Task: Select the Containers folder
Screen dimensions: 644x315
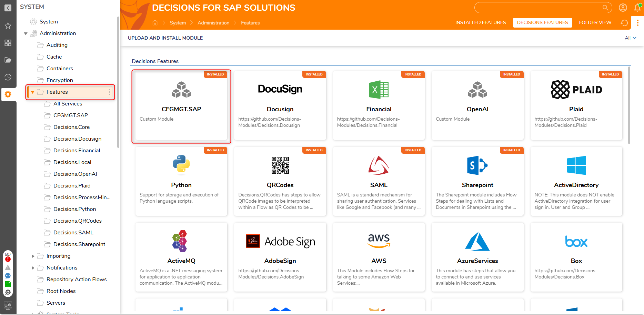Action: (60, 69)
